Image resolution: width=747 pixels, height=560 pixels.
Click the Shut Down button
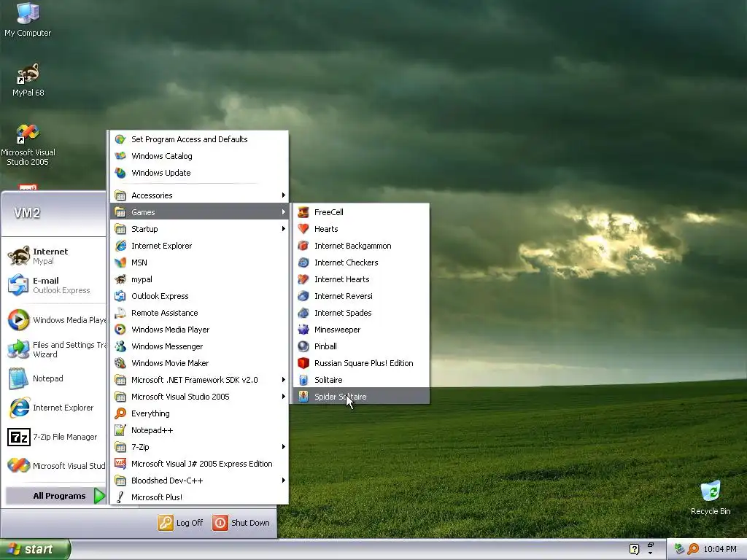tap(241, 523)
